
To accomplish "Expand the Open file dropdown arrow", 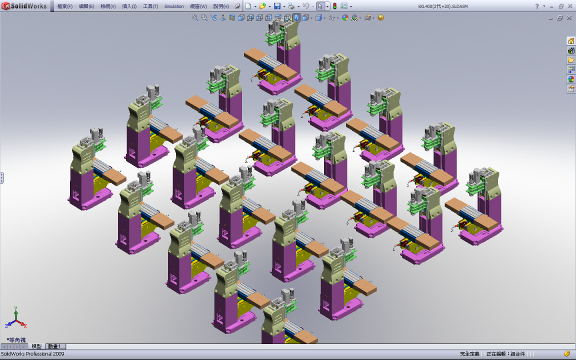I will point(270,6).
